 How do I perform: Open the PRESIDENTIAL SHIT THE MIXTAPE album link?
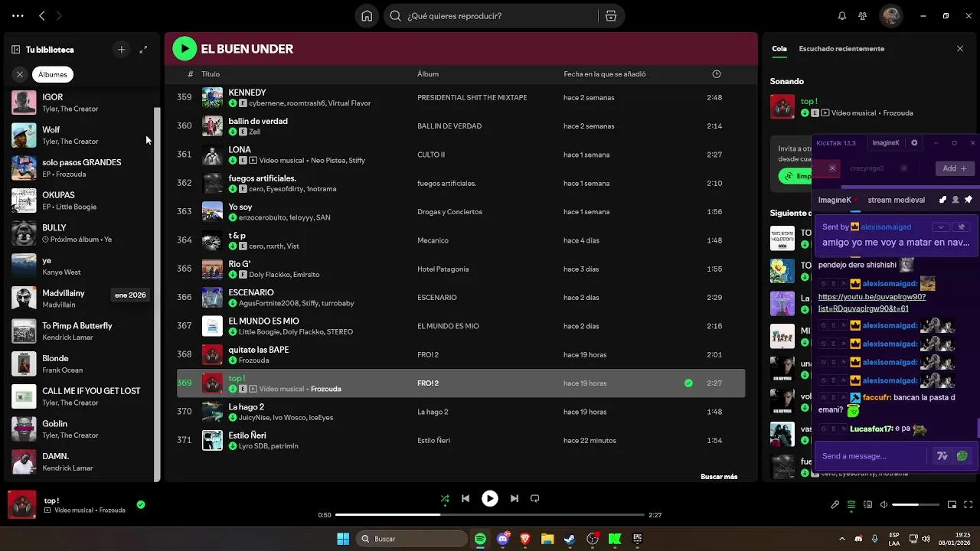tap(472, 98)
